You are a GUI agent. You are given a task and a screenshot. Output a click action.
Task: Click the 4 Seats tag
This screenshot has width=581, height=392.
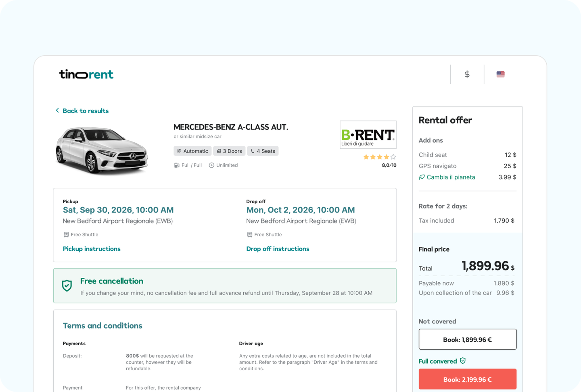pos(263,151)
